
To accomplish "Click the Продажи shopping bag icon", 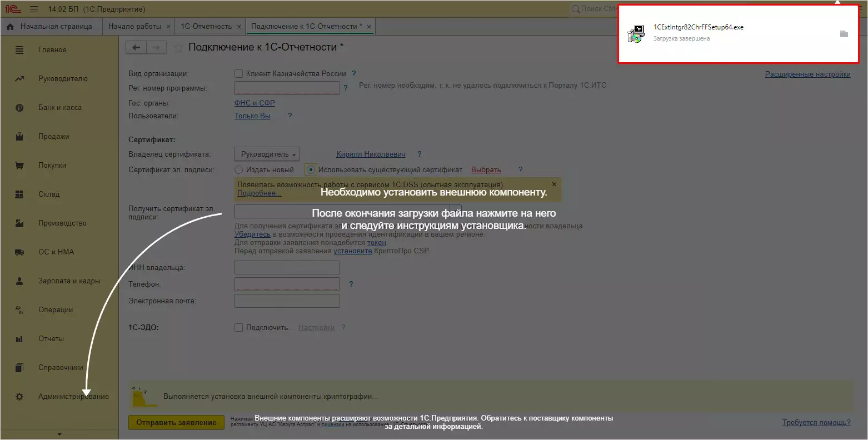I will [x=19, y=137].
